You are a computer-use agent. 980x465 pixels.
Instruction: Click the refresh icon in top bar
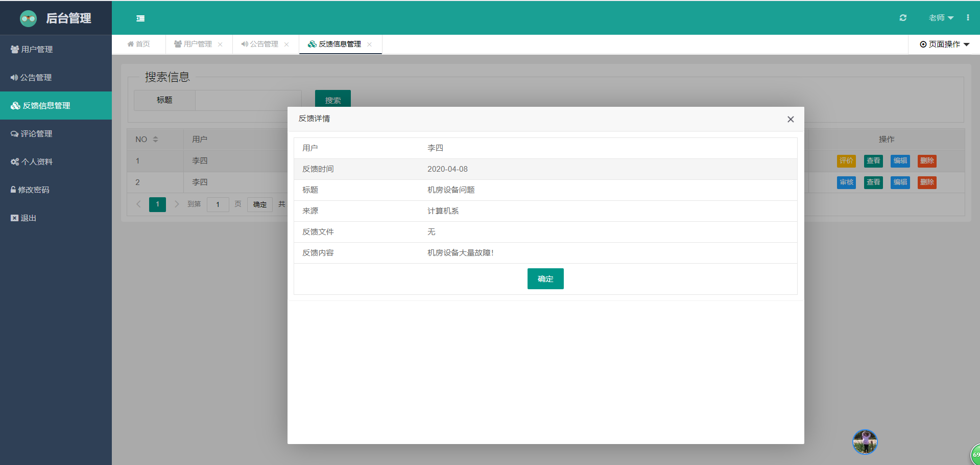coord(903,18)
